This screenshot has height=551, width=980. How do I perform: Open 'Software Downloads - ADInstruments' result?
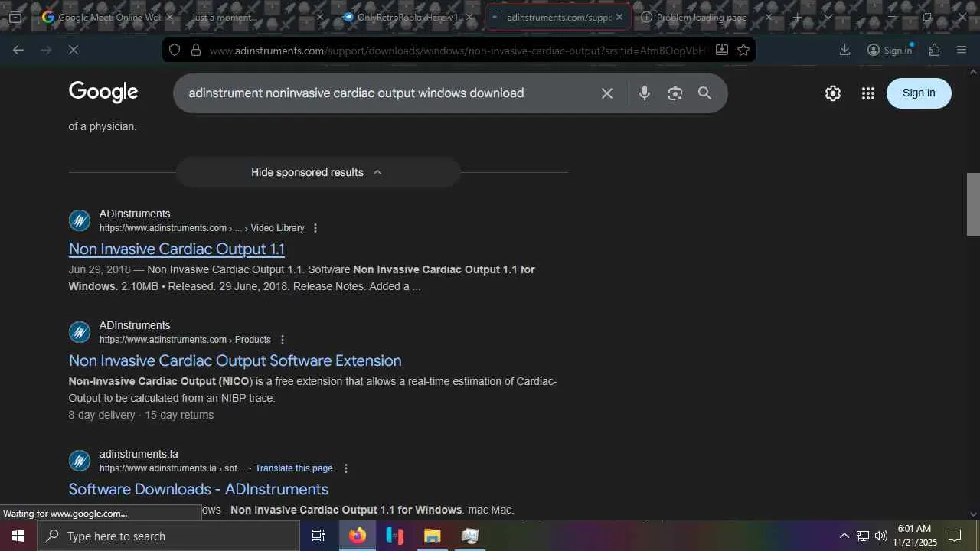point(198,489)
